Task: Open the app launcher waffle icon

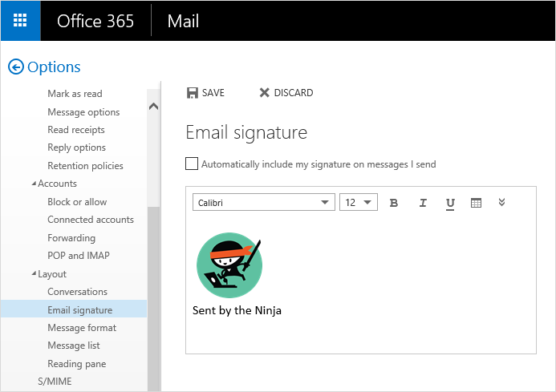Action: [x=20, y=21]
